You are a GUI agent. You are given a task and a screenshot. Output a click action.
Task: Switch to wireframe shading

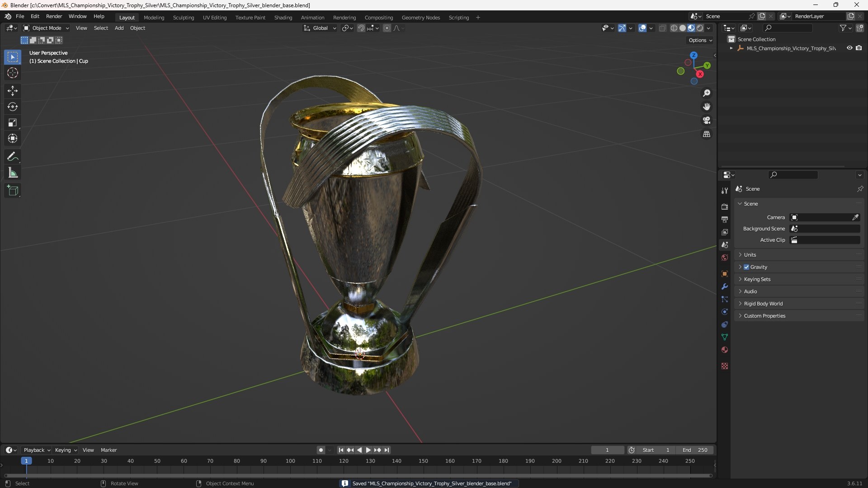tap(674, 28)
